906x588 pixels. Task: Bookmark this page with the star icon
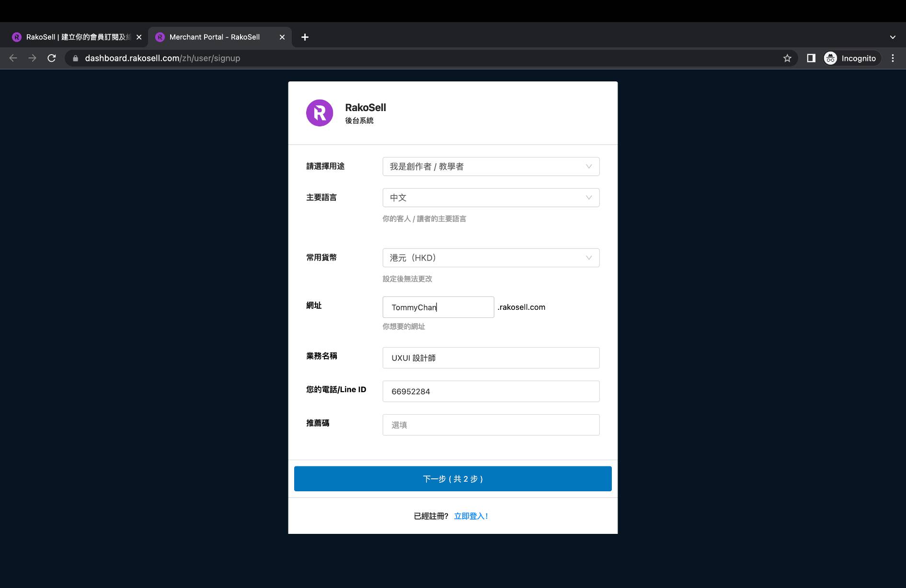(x=787, y=58)
